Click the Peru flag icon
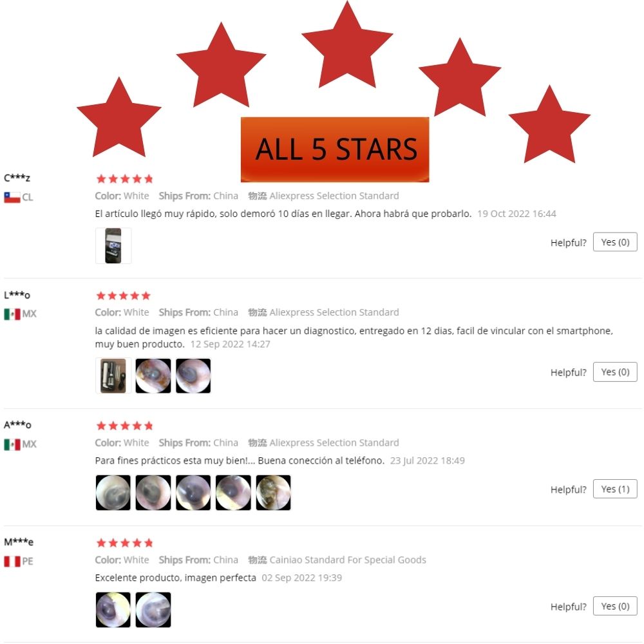Viewport: 644px width, 644px height. [x=12, y=562]
